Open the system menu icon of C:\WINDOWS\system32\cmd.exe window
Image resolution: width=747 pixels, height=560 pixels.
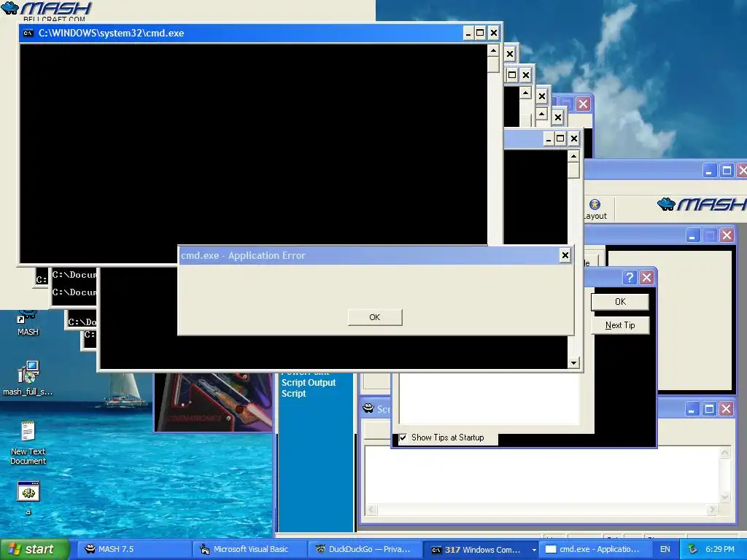coord(28,33)
